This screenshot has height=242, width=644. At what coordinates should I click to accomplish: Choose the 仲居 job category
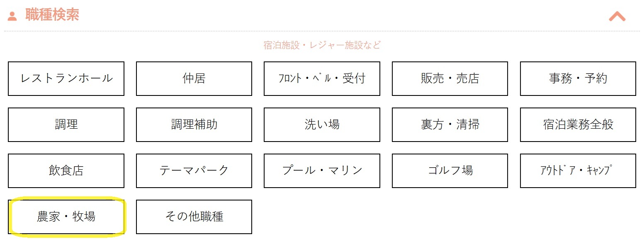tap(194, 78)
